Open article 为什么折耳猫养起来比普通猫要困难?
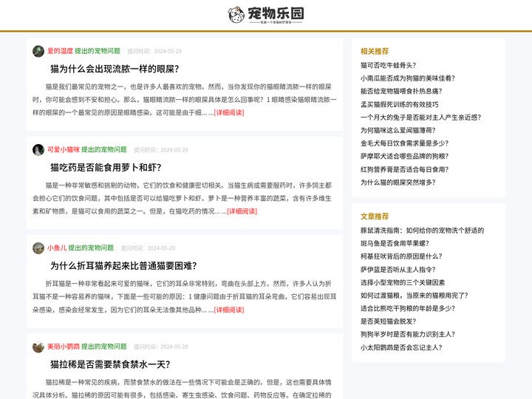The width and height of the screenshot is (532, 399). point(123,266)
